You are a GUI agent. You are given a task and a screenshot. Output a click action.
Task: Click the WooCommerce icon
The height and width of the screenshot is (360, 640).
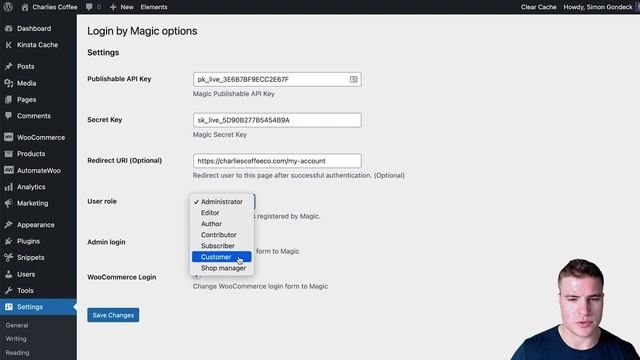(x=9, y=137)
